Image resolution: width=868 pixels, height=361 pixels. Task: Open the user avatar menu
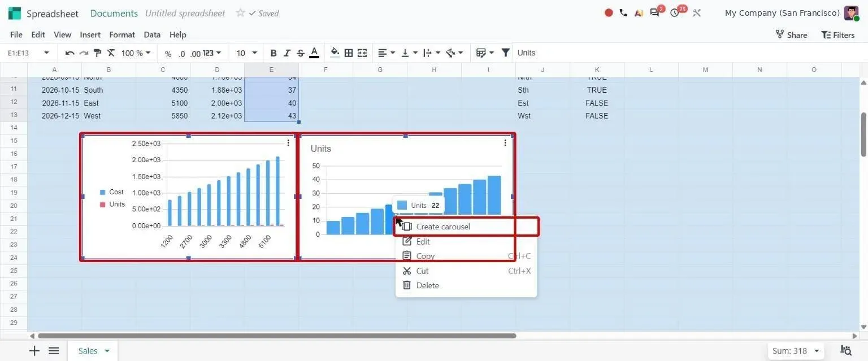coord(851,13)
